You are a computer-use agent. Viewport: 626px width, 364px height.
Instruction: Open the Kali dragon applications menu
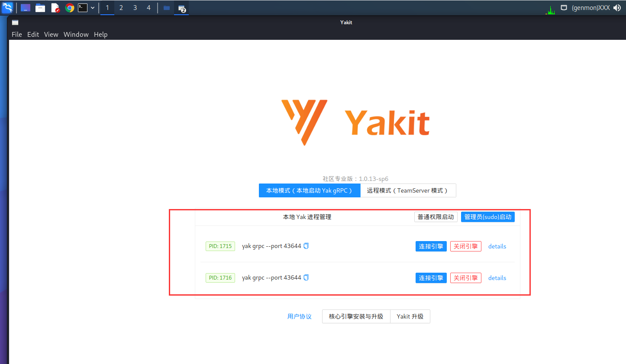point(7,7)
